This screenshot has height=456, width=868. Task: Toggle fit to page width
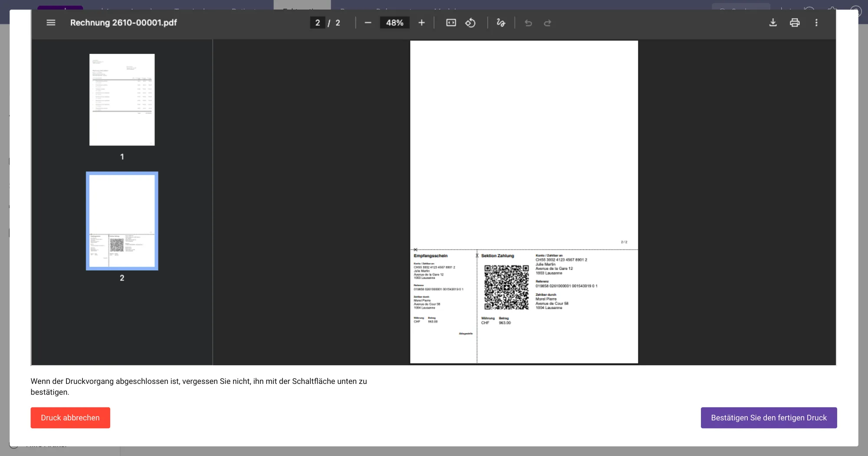coord(451,23)
